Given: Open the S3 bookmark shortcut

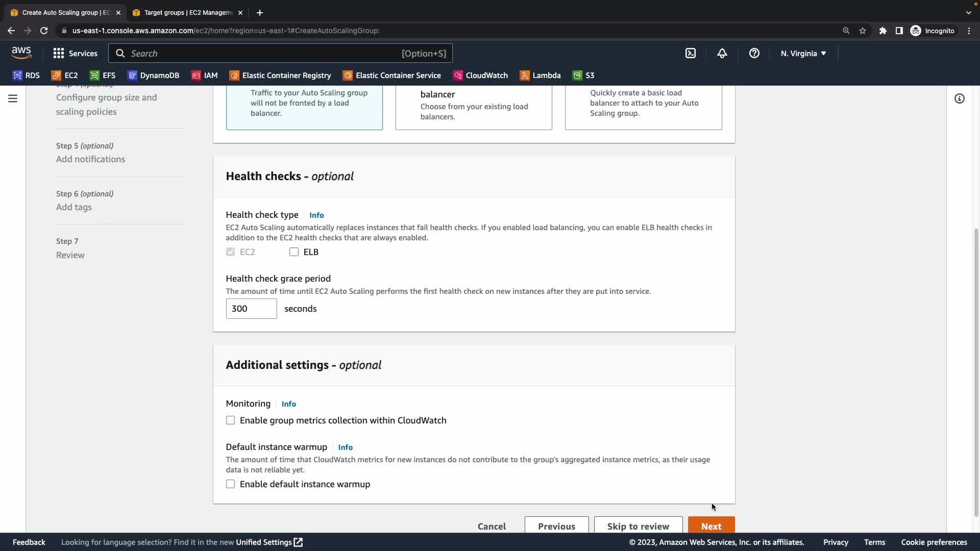Looking at the screenshot, I should click(583, 76).
